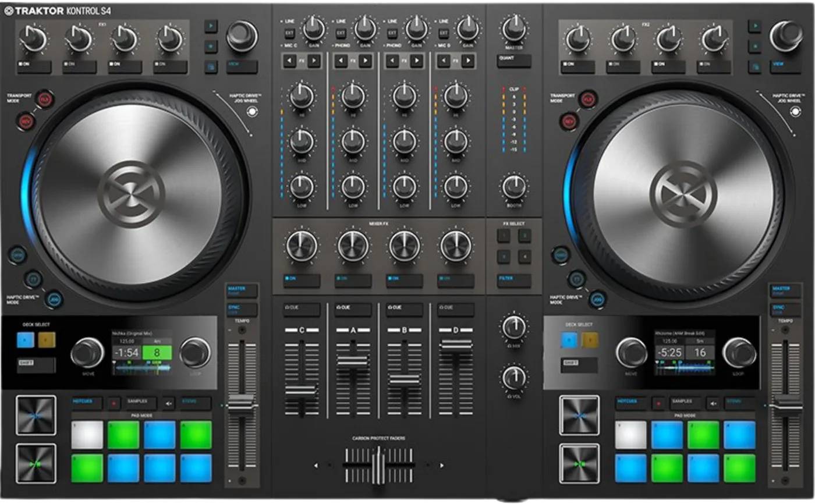Switch left deck pads to STEMS mode
The height and width of the screenshot is (504, 815).
[x=195, y=402]
